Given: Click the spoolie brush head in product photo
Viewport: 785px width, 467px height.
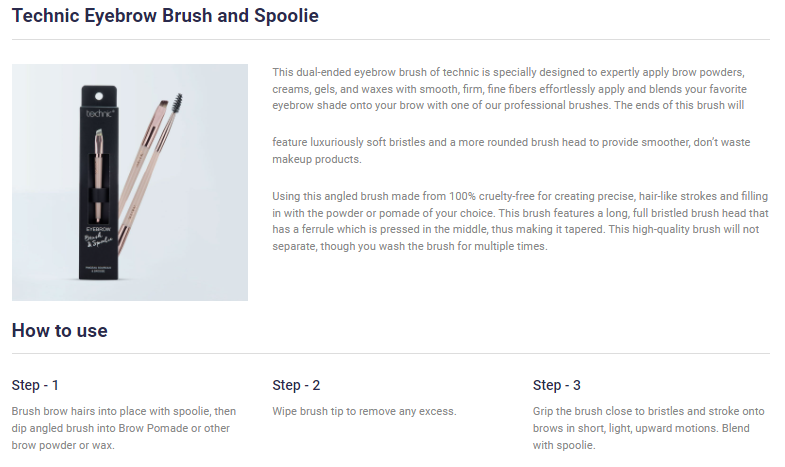Looking at the screenshot, I should point(177,103).
